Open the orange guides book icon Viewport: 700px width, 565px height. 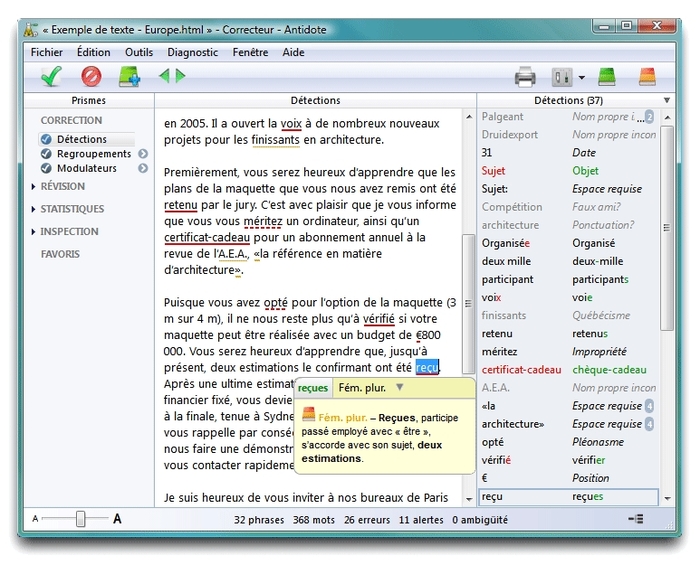647,76
